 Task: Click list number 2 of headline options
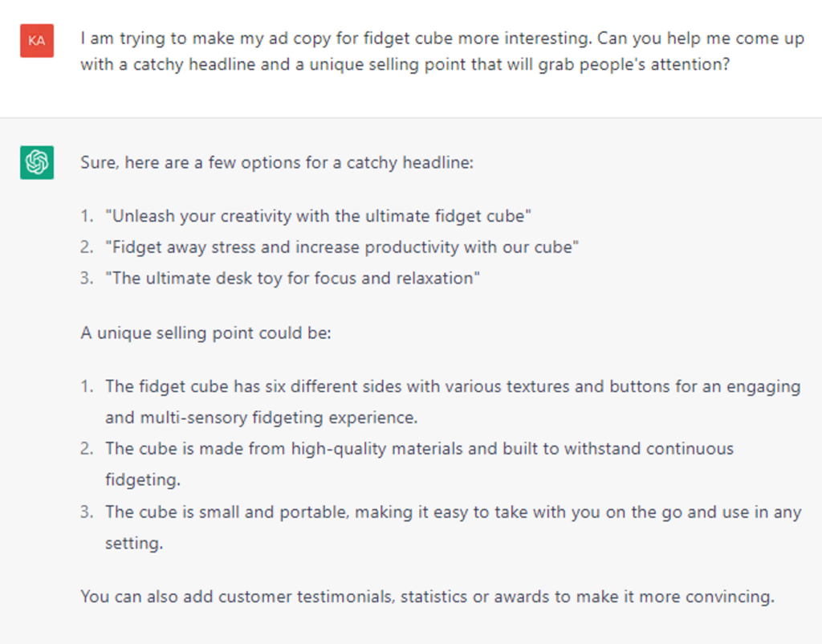click(x=87, y=247)
